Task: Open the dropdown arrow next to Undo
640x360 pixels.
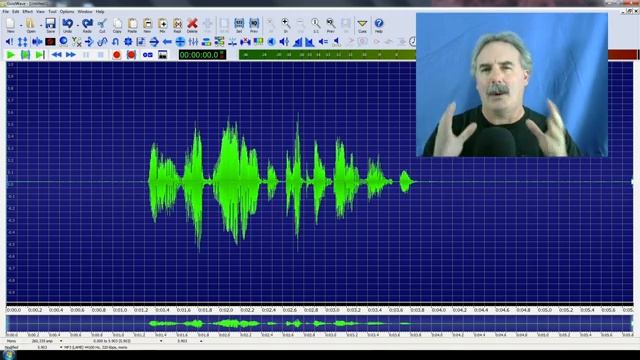Action: click(x=78, y=25)
